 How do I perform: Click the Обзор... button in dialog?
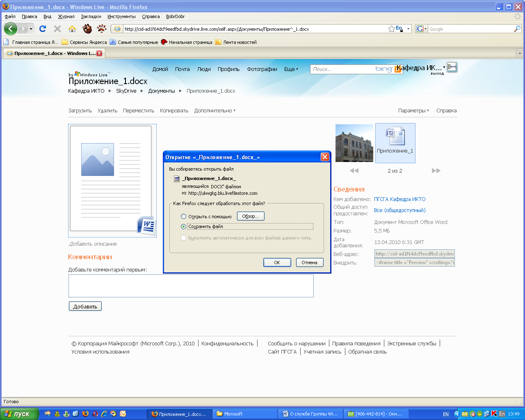point(251,216)
